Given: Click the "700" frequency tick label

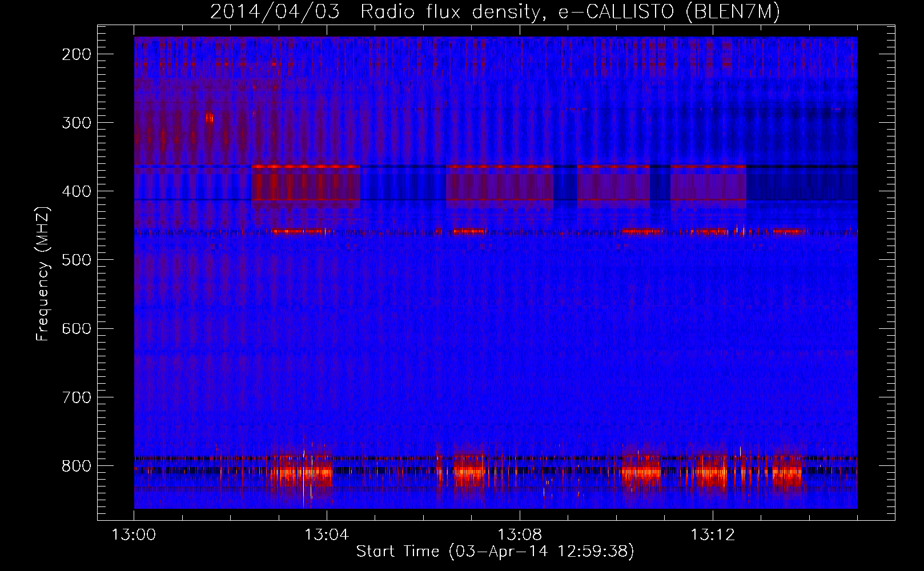Looking at the screenshot, I should tap(77, 397).
